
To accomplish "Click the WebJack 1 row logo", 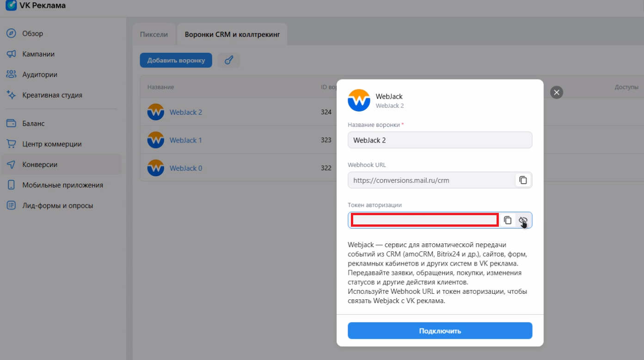I will click(156, 140).
